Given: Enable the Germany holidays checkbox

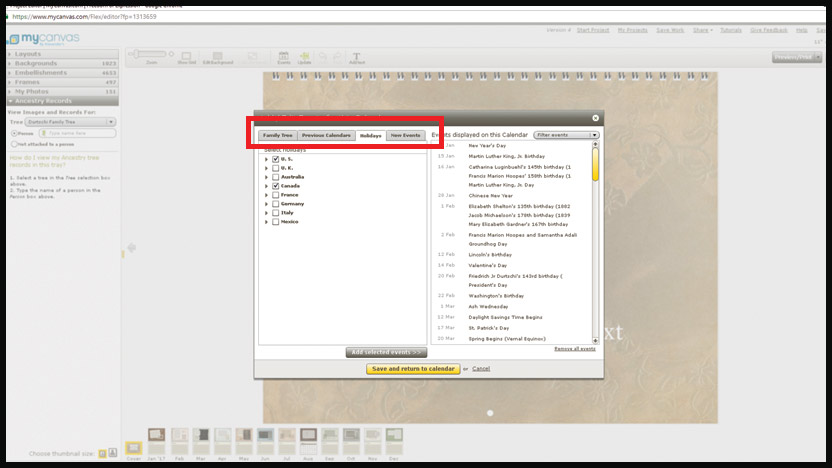Looking at the screenshot, I should tap(275, 204).
